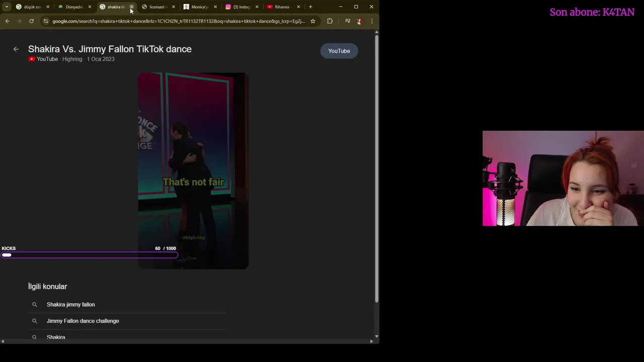Click the video title 'Shakira Vs. Jimmy Fallon TikTok dance'
Viewport: 644px width, 362px height.
[x=110, y=49]
